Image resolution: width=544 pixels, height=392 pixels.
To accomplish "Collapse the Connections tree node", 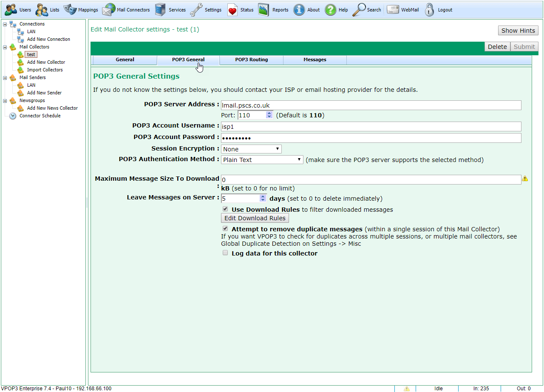I will [x=5, y=24].
